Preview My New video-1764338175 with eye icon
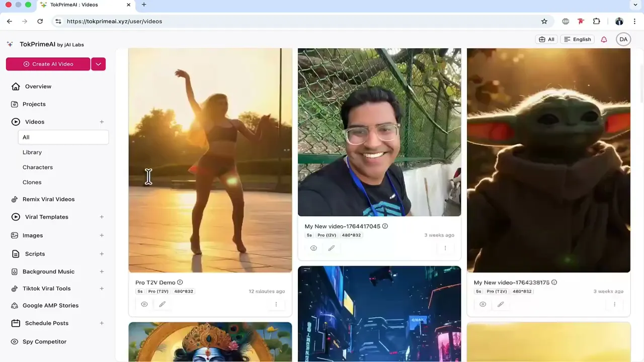 pyautogui.click(x=482, y=304)
